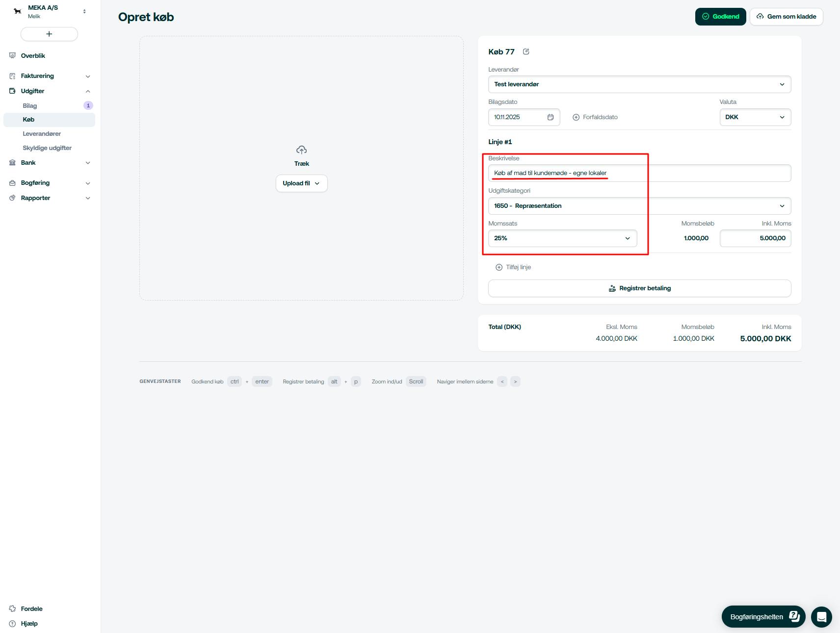Click Tilføj linje

tap(513, 267)
